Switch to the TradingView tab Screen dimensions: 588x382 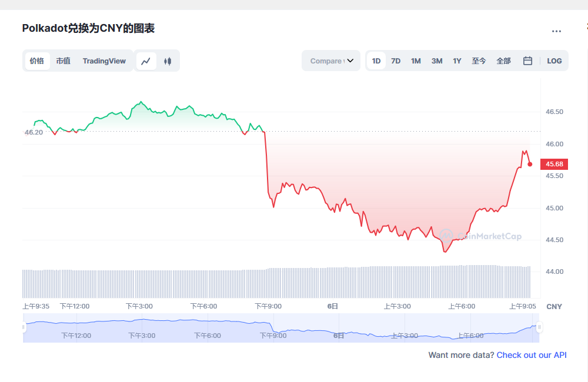pos(104,61)
